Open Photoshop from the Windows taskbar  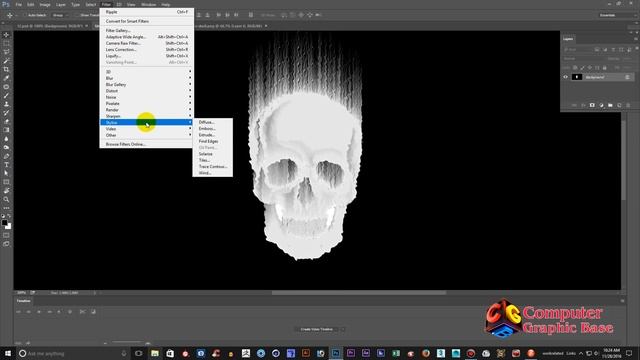tap(336, 353)
